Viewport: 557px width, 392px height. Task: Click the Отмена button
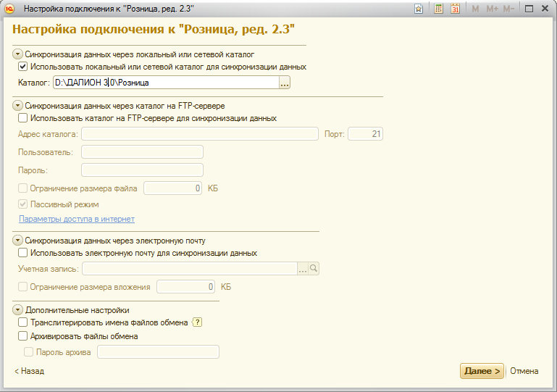click(x=524, y=371)
